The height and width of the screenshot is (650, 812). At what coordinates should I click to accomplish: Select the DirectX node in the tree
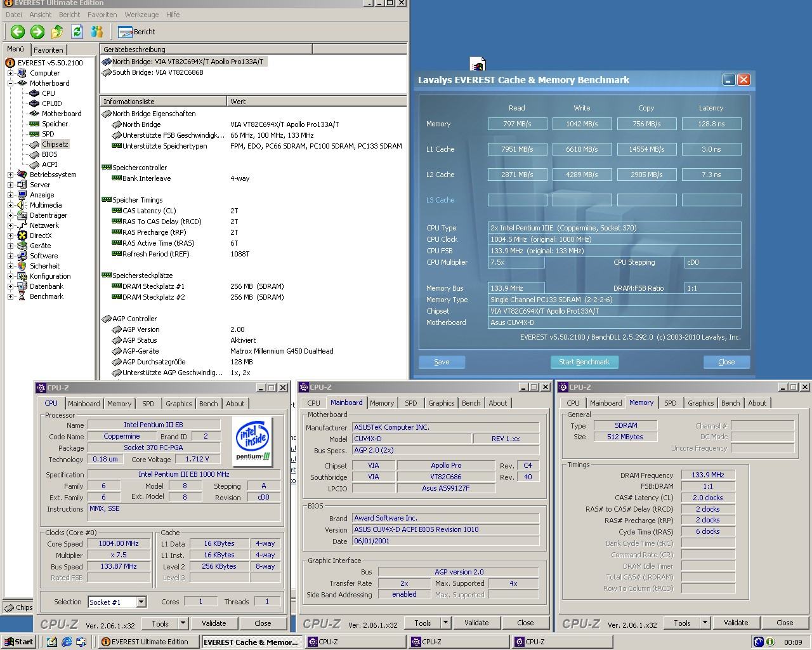pos(40,235)
